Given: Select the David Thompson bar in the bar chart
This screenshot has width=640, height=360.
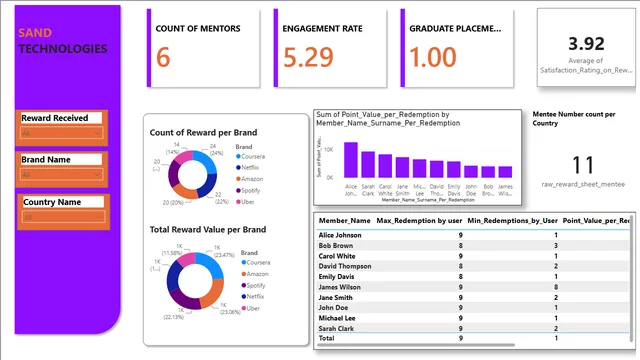Looking at the screenshot, I should pyautogui.click(x=437, y=169).
